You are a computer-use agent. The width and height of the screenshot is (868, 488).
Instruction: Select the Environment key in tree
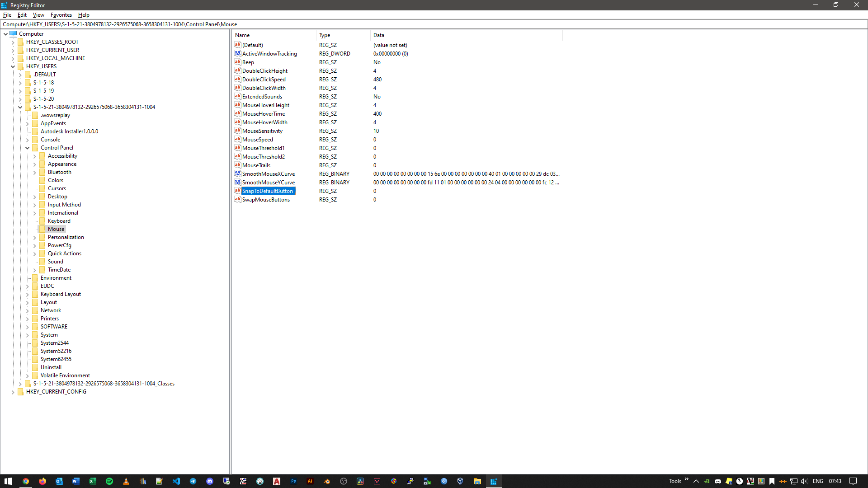coord(56,278)
